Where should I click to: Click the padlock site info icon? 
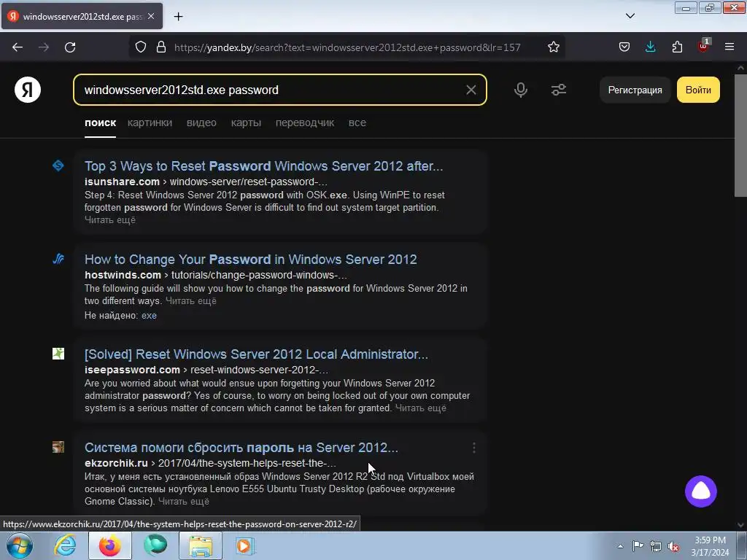click(161, 47)
